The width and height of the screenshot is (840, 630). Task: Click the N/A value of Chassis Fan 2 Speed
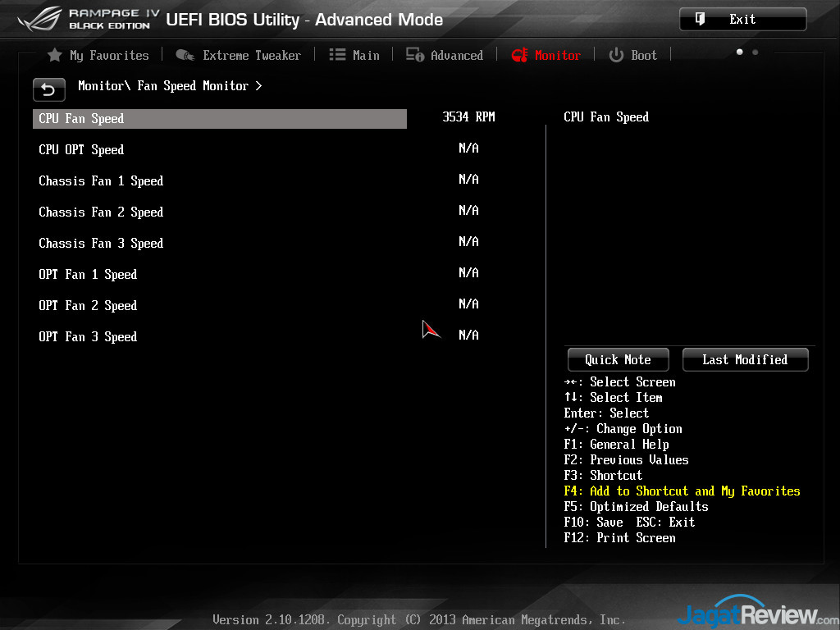point(468,210)
